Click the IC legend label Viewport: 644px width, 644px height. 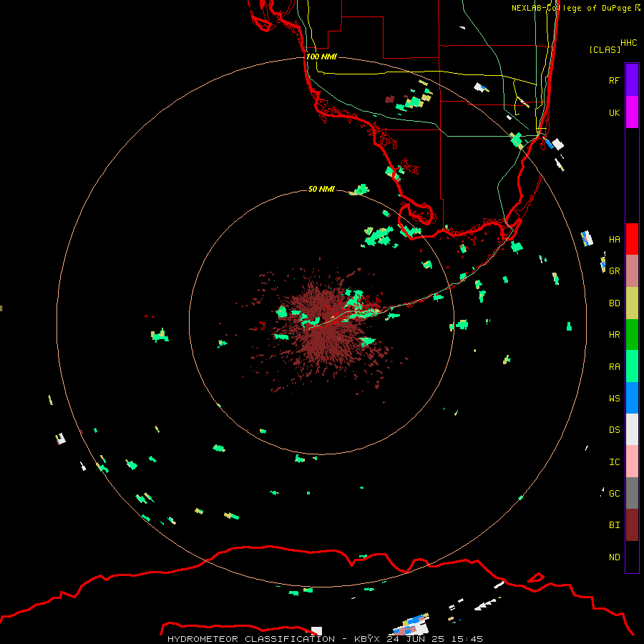point(614,462)
